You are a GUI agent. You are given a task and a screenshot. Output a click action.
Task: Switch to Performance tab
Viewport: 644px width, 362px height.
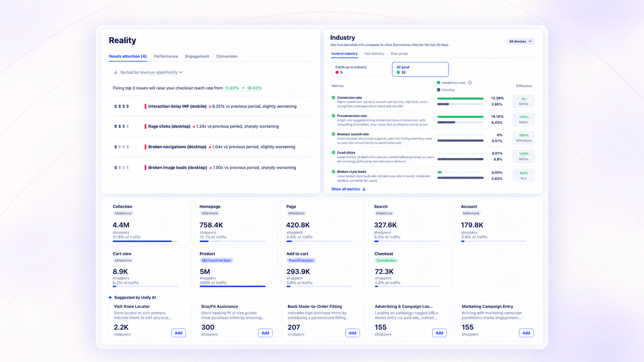point(166,56)
